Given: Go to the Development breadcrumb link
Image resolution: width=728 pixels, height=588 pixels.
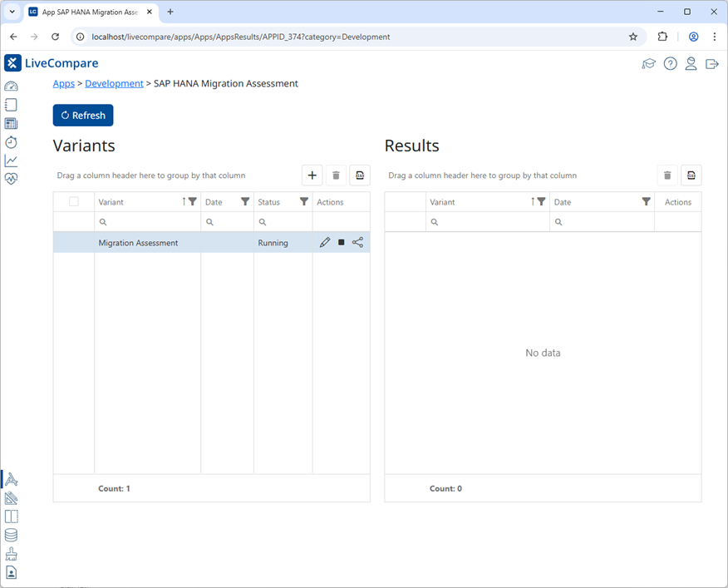Looking at the screenshot, I should (114, 84).
